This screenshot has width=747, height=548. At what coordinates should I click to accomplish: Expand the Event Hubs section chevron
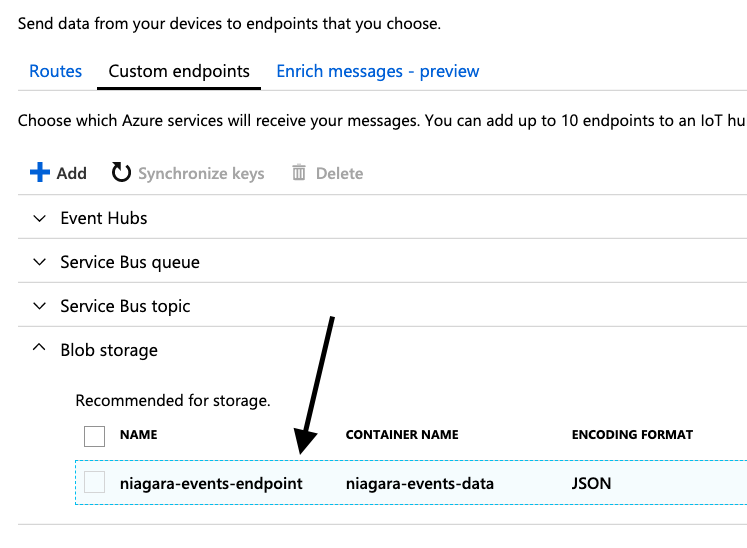pyautogui.click(x=39, y=218)
